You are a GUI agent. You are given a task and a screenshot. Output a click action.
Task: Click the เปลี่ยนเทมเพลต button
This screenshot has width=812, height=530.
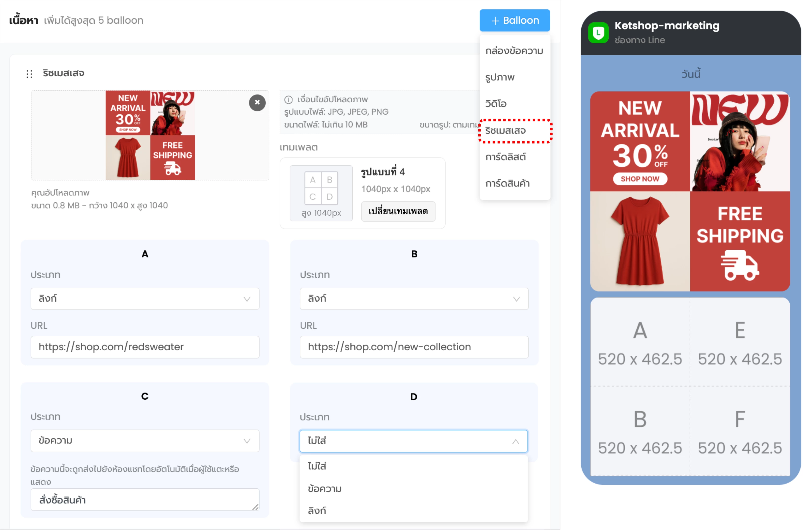pos(398,211)
